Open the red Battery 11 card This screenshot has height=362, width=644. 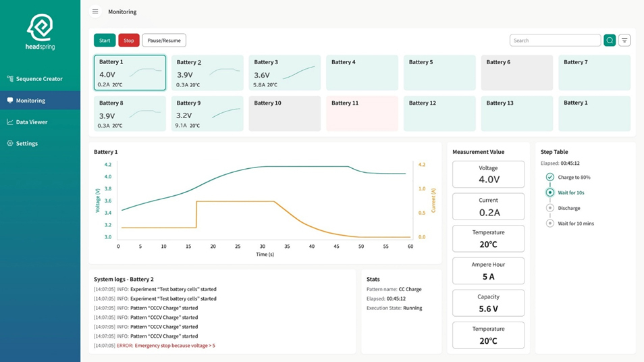tap(362, 113)
